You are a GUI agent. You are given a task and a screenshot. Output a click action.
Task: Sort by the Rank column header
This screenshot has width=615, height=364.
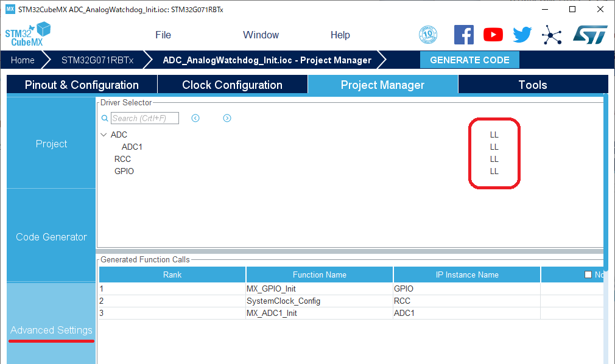click(x=172, y=275)
